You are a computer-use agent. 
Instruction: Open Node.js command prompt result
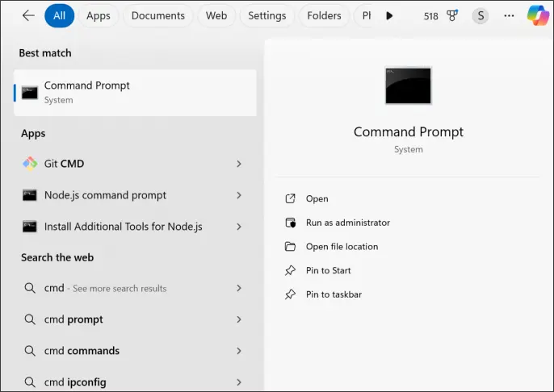135,195
